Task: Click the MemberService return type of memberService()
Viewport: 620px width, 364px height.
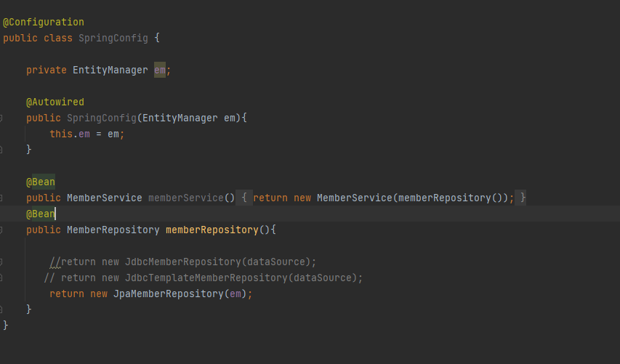Action: pos(105,198)
